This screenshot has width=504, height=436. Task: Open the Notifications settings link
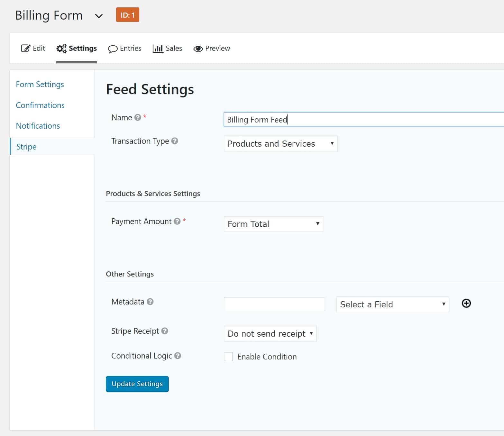tap(38, 126)
